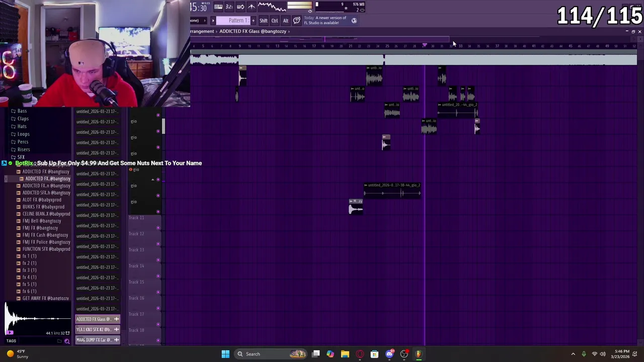Viewport: 644px width, 362px height.
Task: Open Windows Start menu
Action: 225,354
